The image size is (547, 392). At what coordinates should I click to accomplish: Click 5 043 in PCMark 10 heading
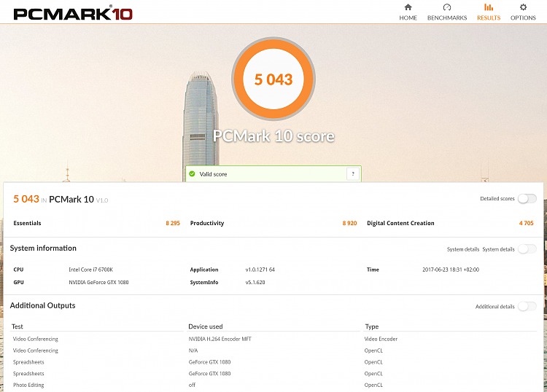(26, 199)
